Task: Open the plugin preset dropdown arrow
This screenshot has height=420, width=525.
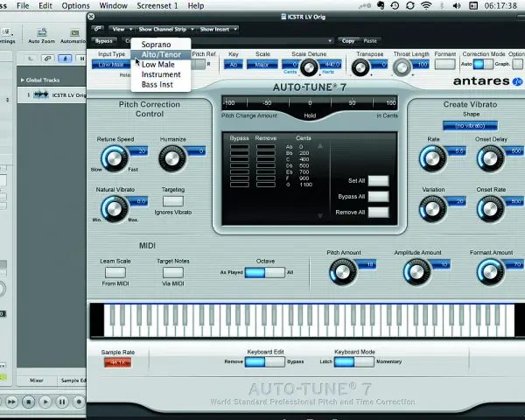Action: [x=330, y=41]
